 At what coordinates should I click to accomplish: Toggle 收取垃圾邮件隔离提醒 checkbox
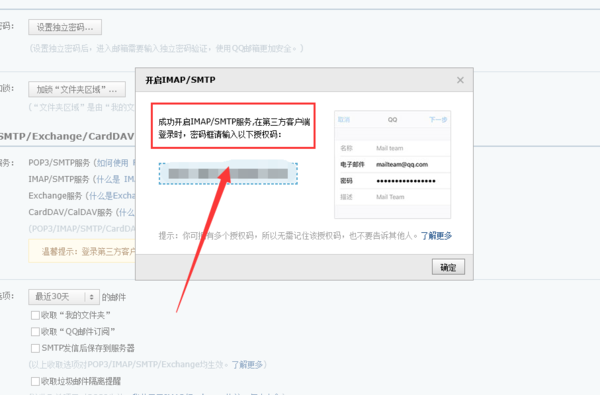[x=35, y=381]
